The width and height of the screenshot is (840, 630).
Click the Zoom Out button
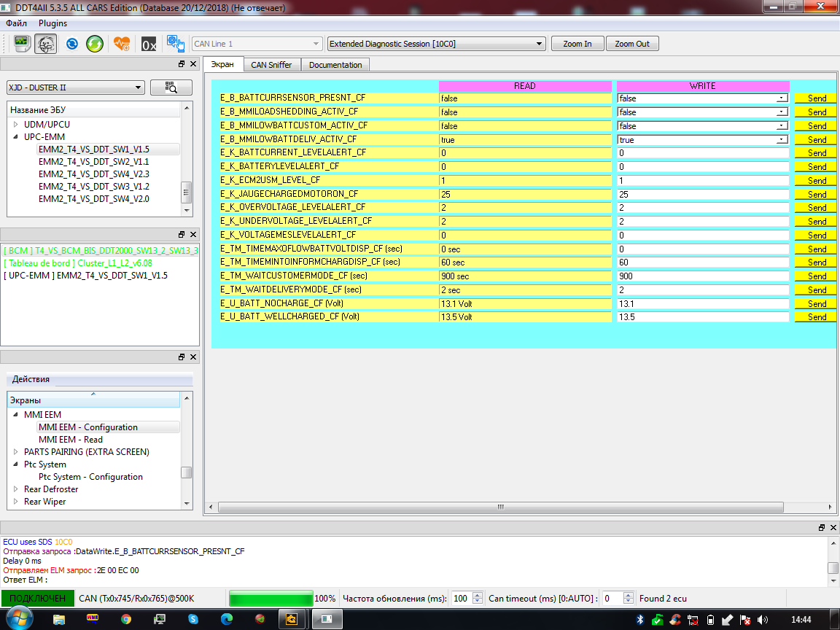[632, 44]
